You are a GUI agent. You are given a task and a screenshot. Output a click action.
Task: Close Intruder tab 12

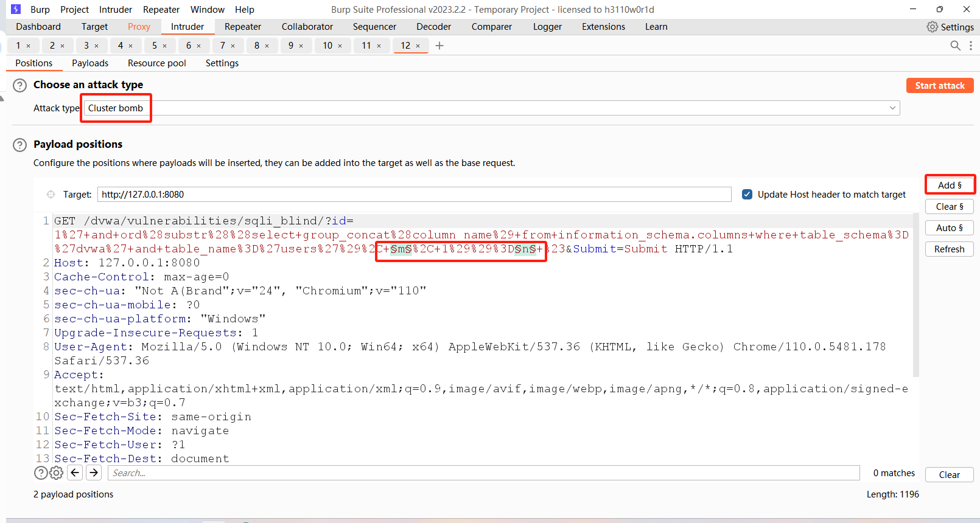click(x=418, y=46)
